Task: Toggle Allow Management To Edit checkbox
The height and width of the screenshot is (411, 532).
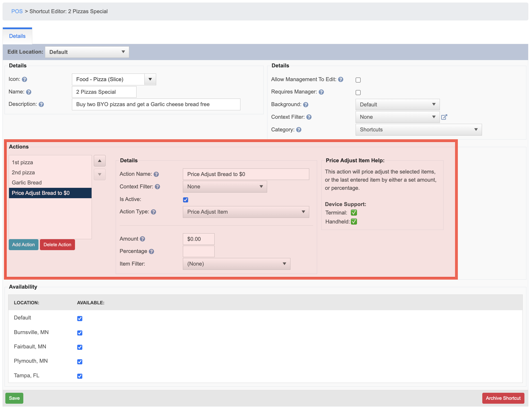Action: 358,80
